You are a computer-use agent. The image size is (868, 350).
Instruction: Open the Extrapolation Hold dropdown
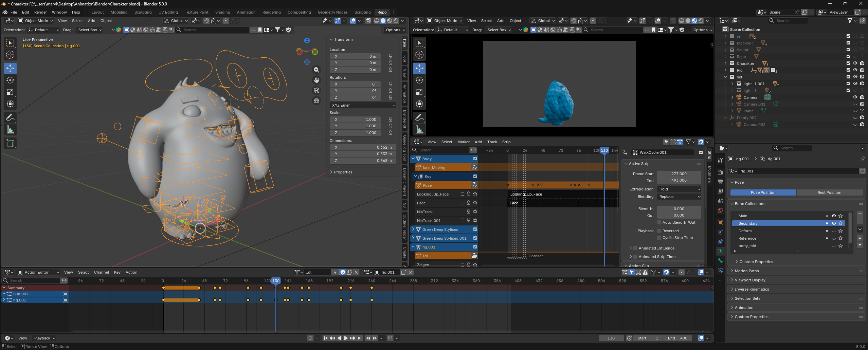coord(679,189)
